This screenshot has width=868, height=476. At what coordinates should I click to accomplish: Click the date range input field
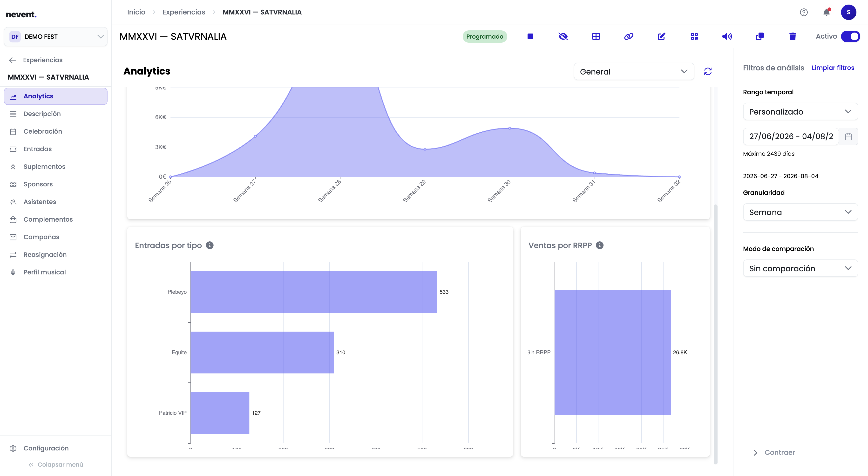791,136
